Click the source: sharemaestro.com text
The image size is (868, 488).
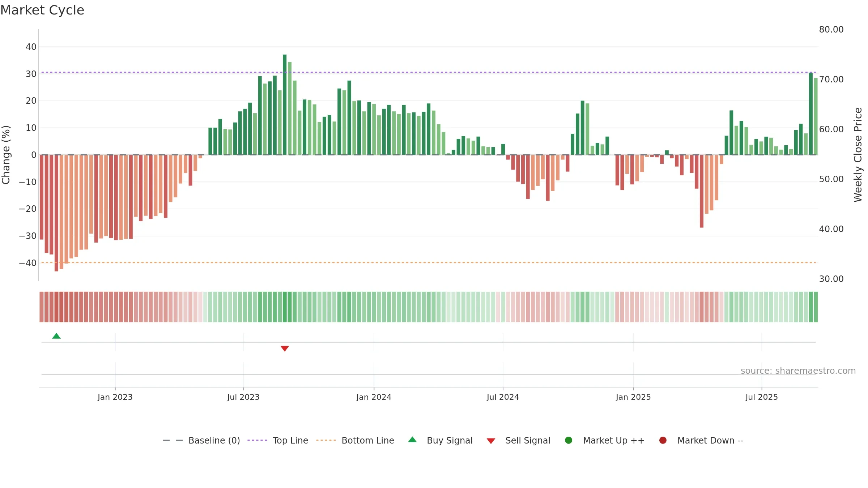pyautogui.click(x=798, y=371)
